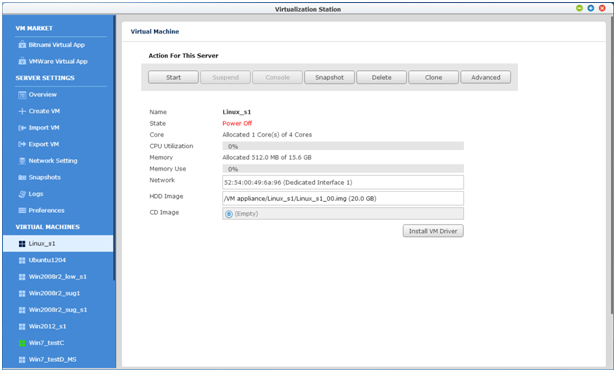The image size is (616, 372).
Task: Clone the virtual machine
Action: pos(433,77)
